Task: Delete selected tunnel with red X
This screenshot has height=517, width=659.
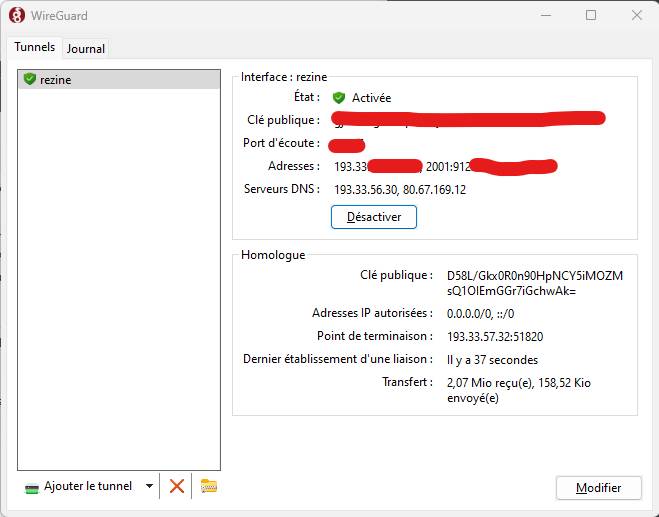Action: pos(177,486)
